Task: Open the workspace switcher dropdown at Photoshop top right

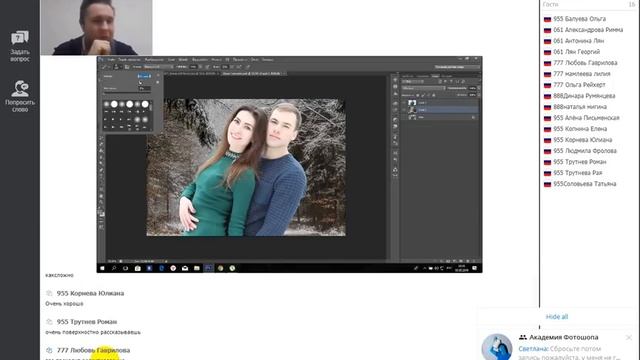Action: (x=457, y=67)
